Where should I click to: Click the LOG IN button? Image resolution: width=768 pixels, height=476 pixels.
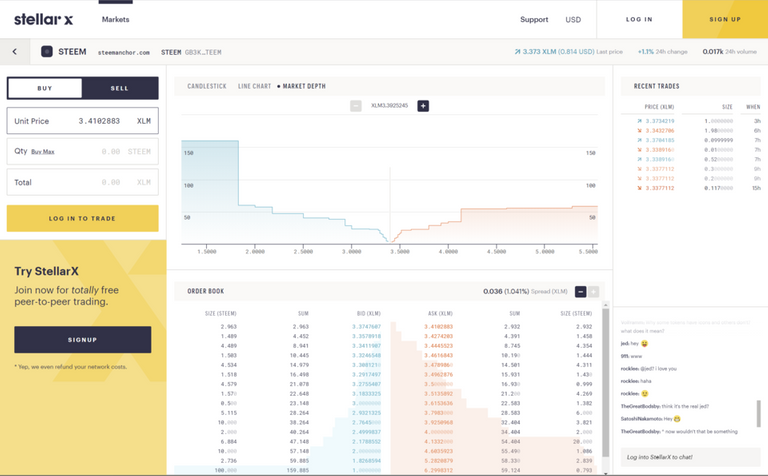tap(639, 20)
